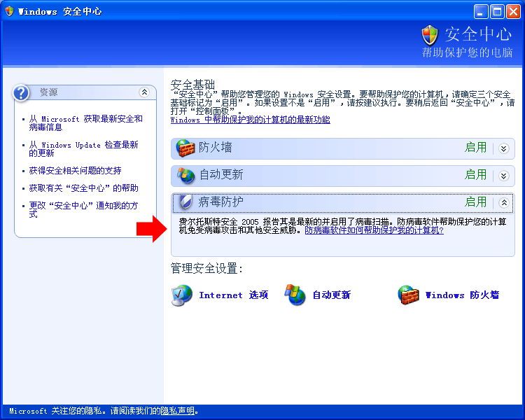Click the Windows 防火墙 brick icon at bottom

click(409, 295)
